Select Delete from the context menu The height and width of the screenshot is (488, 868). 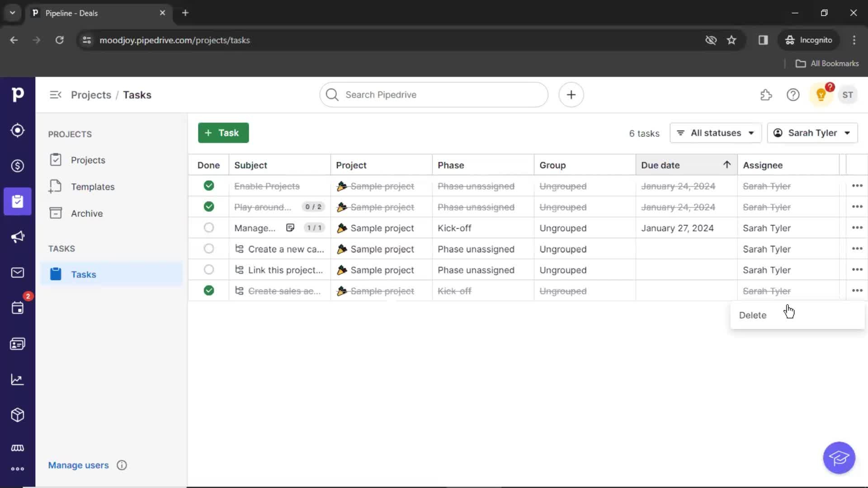pos(753,314)
